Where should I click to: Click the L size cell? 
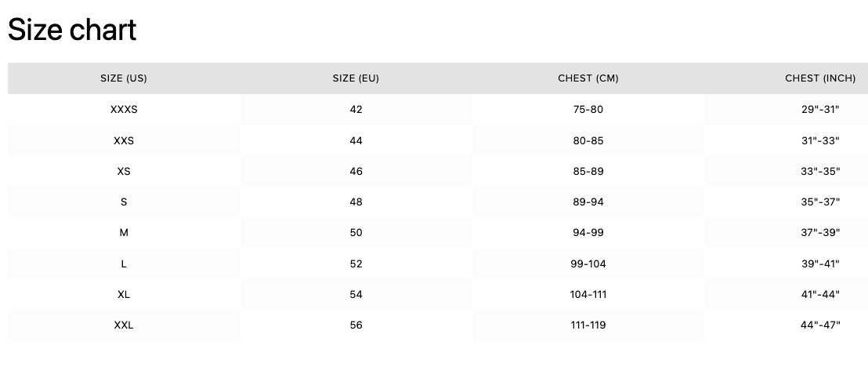pos(124,263)
